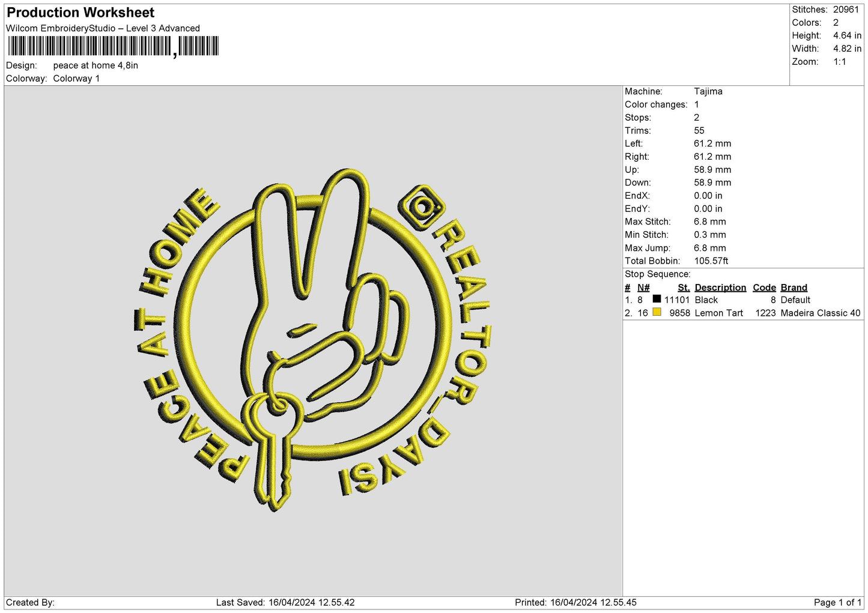Click the Min Stitch value '0.3 mm'
The image size is (868, 613).
pos(710,235)
